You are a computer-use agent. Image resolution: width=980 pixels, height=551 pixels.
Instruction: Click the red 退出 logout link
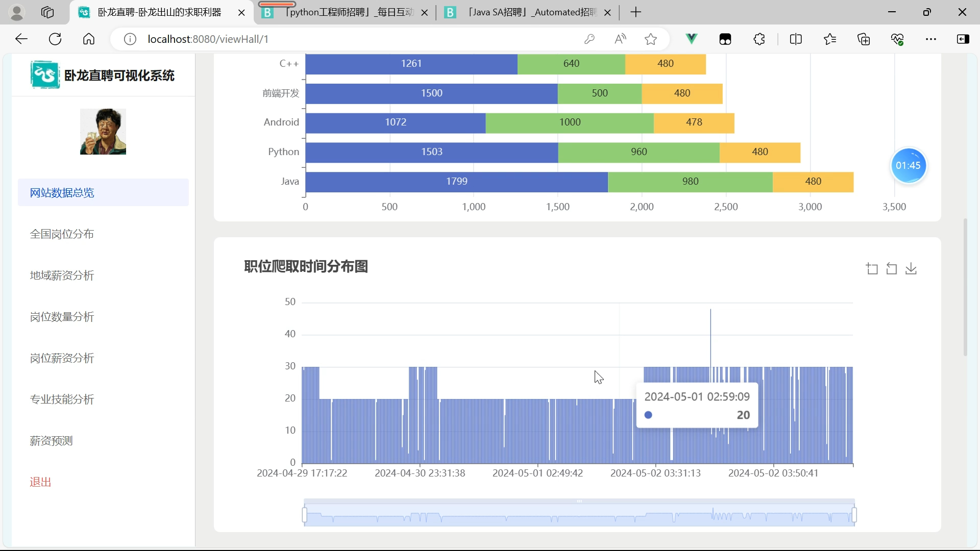41,482
